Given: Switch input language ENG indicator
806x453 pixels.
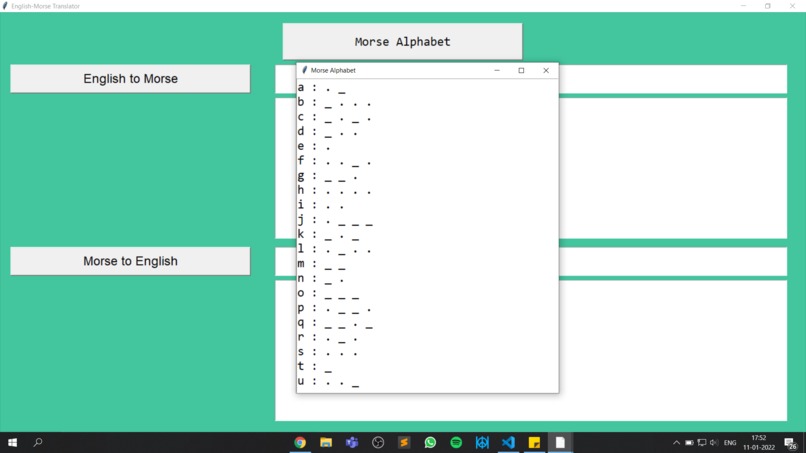Looking at the screenshot, I should point(730,442).
